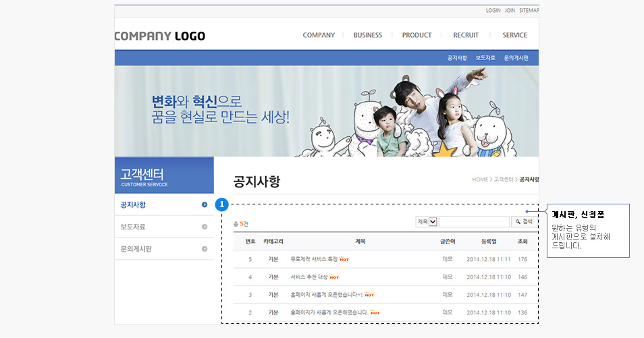Click the COMPANY LOGO image
This screenshot has height=338, width=644.
click(160, 36)
